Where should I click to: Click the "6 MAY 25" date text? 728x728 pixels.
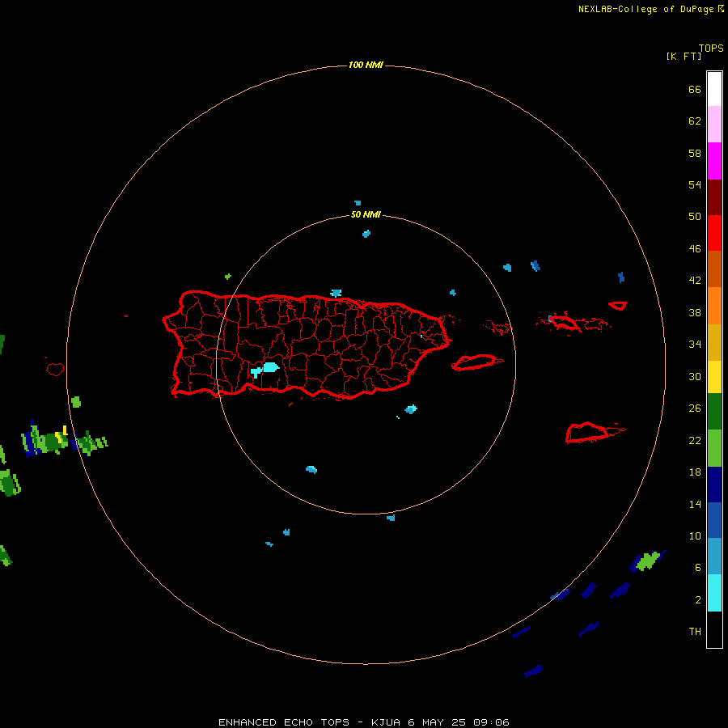click(x=438, y=722)
